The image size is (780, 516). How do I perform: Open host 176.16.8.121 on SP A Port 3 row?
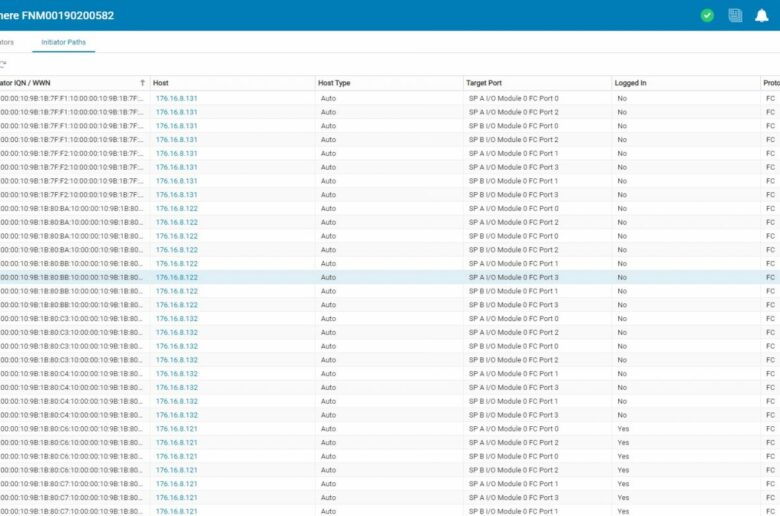coord(177,498)
